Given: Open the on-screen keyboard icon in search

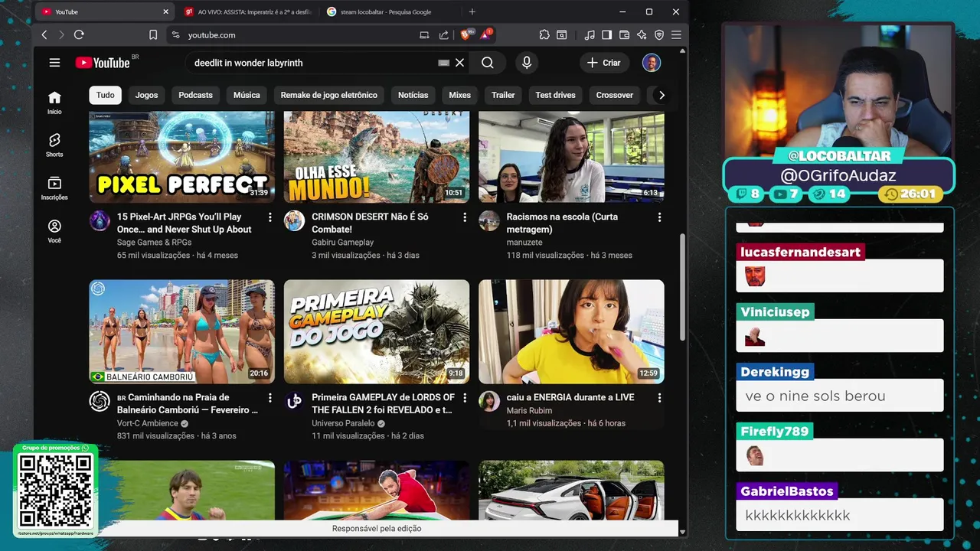Looking at the screenshot, I should (443, 63).
